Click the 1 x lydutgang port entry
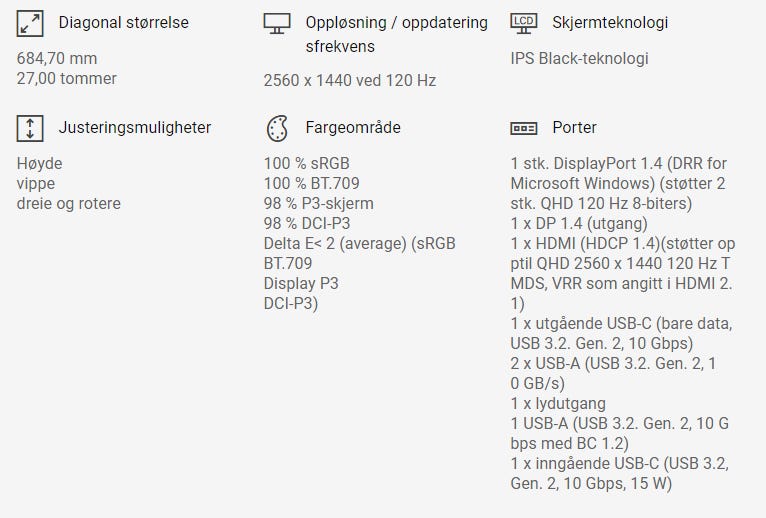766x518 pixels. coord(559,404)
